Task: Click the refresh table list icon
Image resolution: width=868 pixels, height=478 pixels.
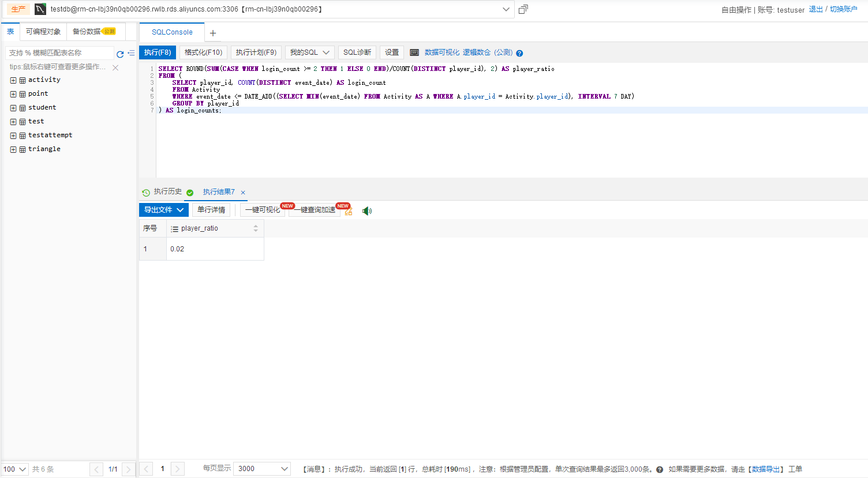Action: [120, 54]
